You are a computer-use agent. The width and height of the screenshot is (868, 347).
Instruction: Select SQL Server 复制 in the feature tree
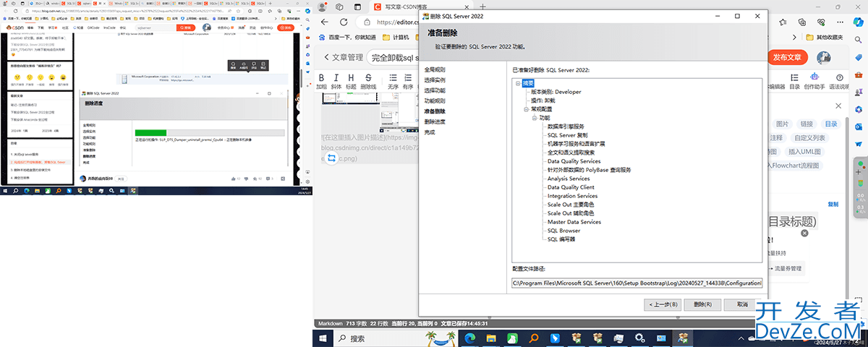pyautogui.click(x=568, y=135)
